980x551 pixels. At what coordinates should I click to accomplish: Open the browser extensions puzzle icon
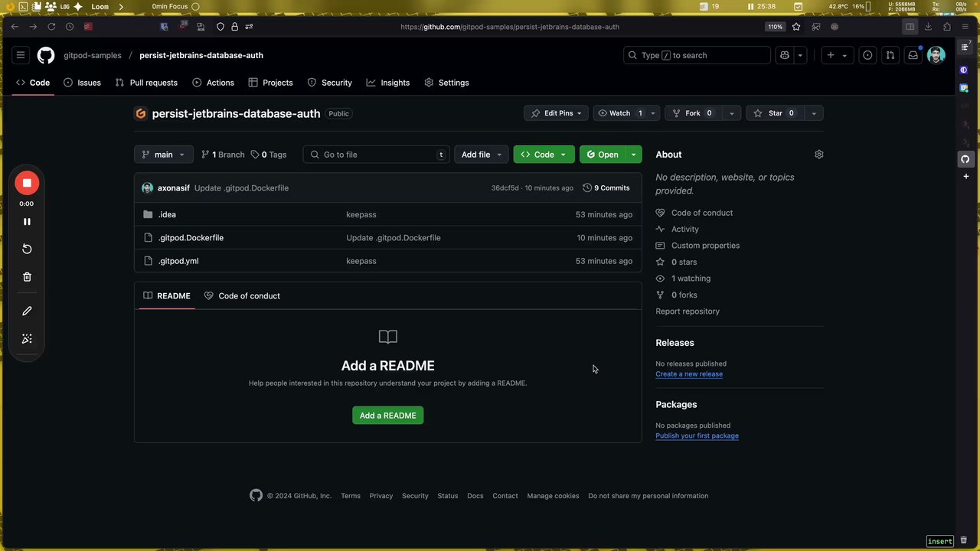(x=947, y=27)
